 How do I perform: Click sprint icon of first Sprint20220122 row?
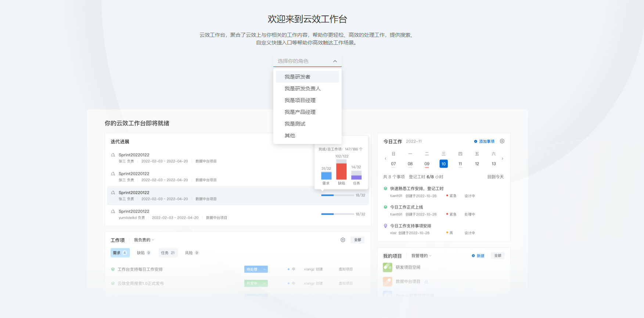(x=113, y=155)
